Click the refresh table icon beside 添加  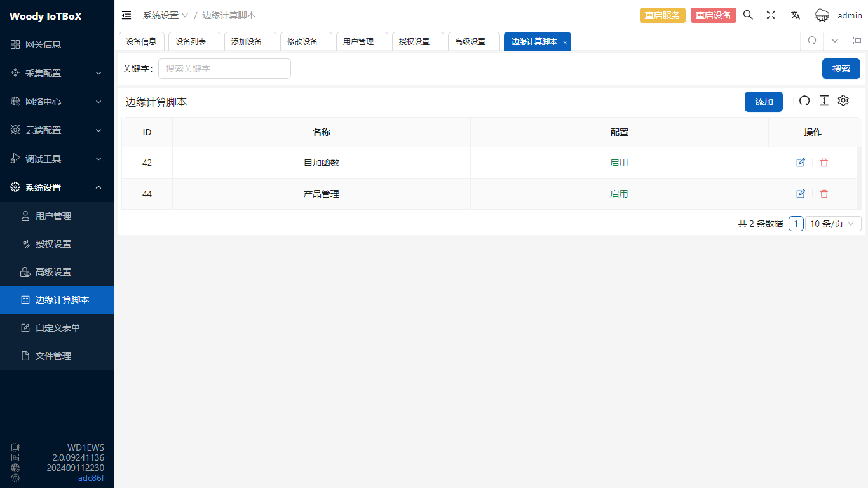tap(804, 101)
